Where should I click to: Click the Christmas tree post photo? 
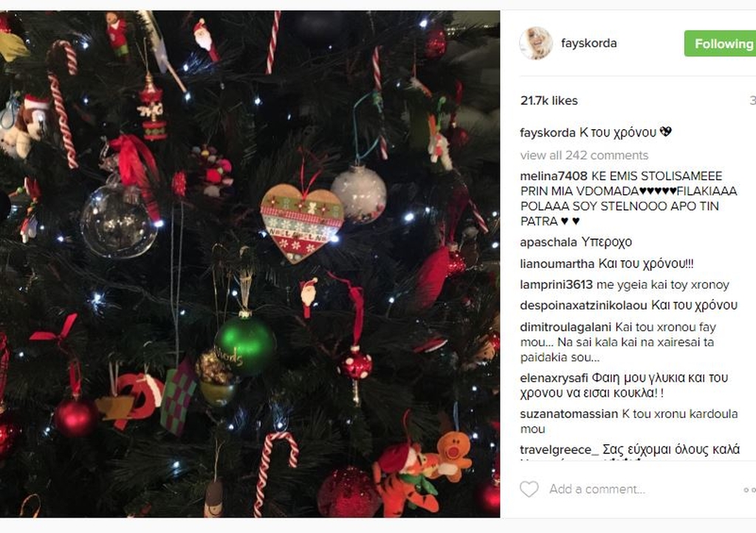[x=250, y=264]
